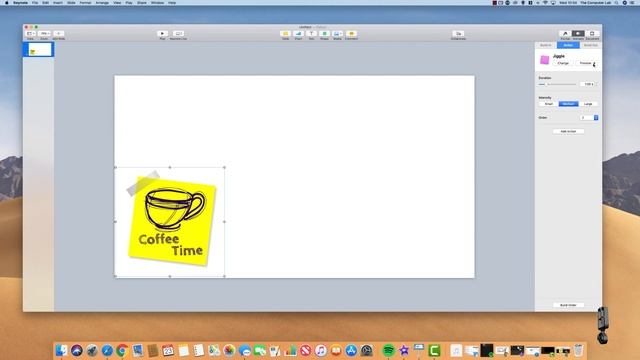
Task: Open Safari from the Dock
Action: tap(107, 350)
